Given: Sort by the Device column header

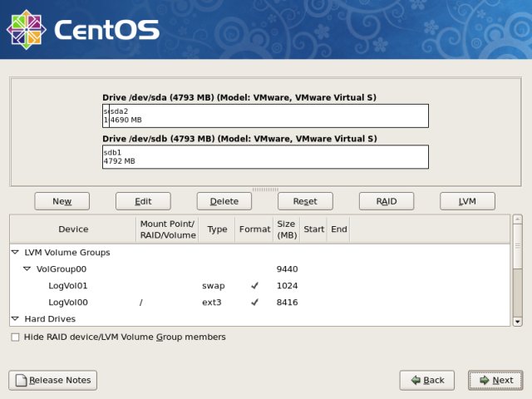Looking at the screenshot, I should point(73,229).
